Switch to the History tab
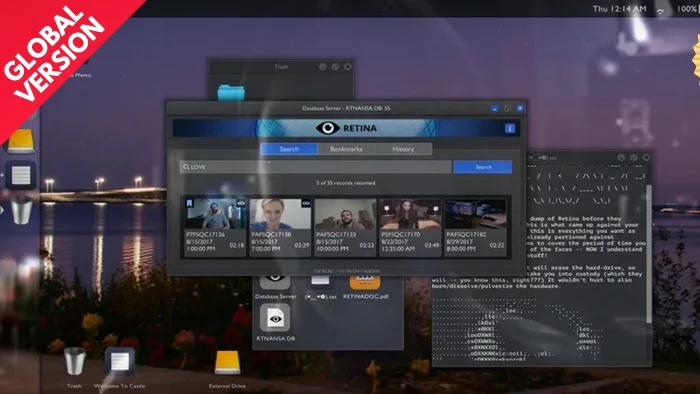 (403, 149)
